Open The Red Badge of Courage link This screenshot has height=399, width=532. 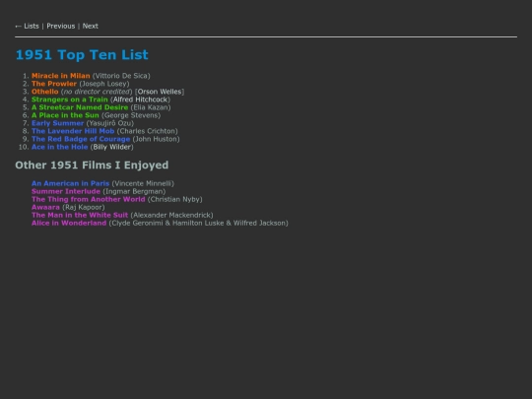(81, 139)
